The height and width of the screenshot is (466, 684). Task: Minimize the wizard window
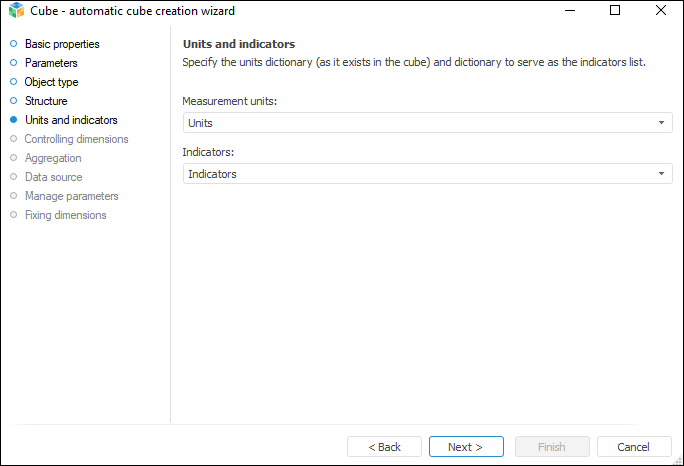tap(569, 11)
